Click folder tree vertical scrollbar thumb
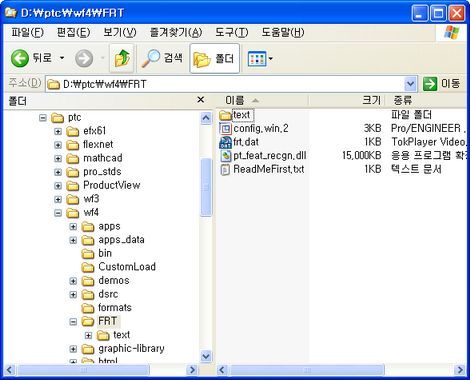 206,187
